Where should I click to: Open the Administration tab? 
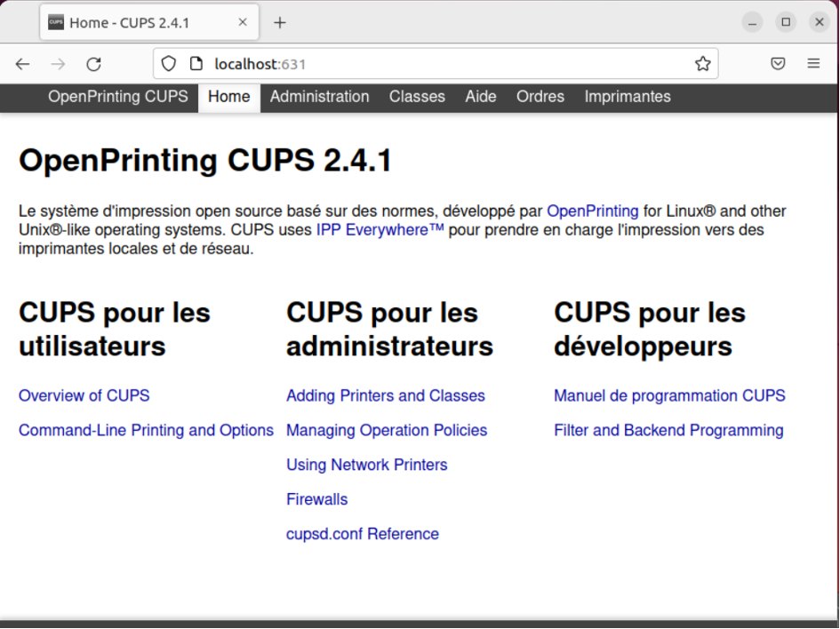click(319, 97)
